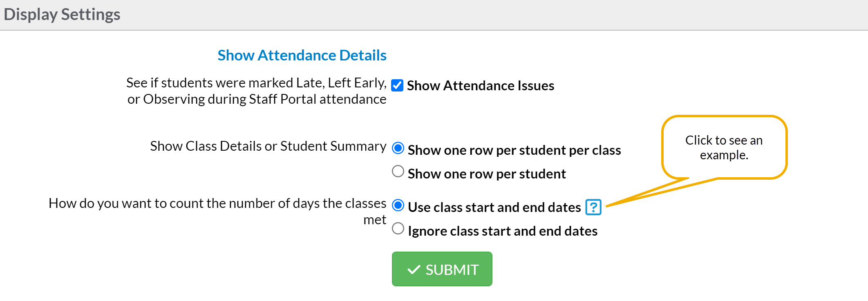Click the Show Attendance Details heading
868x301 pixels.
click(302, 55)
